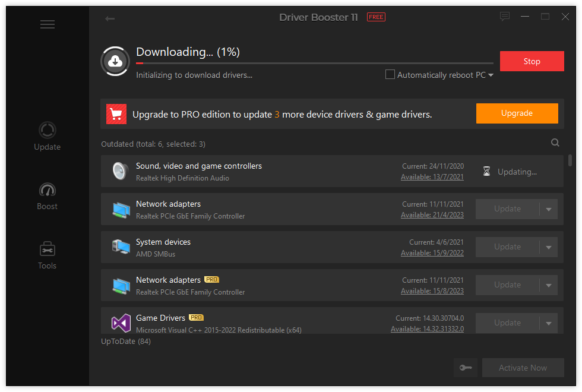582x392 pixels.
Task: Open the Available: 15/9/2022 driver link
Action: [x=432, y=253]
